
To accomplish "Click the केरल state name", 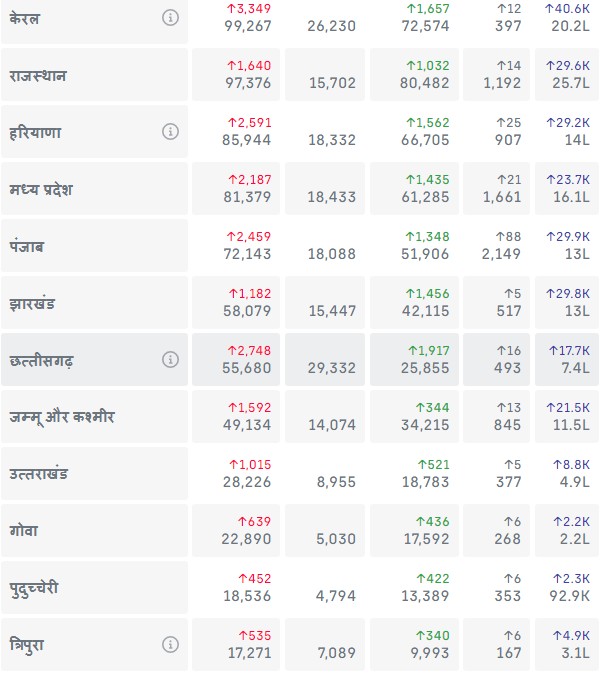I will coord(24,18).
